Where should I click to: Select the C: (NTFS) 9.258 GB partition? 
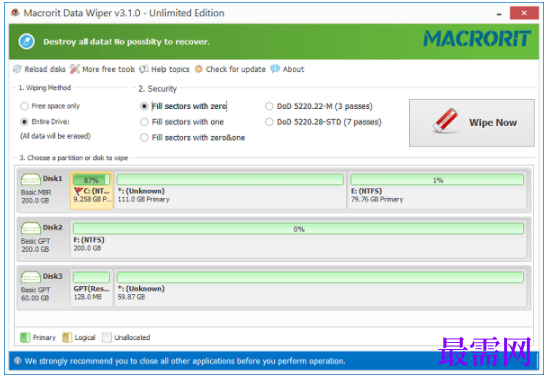pyautogui.click(x=92, y=190)
